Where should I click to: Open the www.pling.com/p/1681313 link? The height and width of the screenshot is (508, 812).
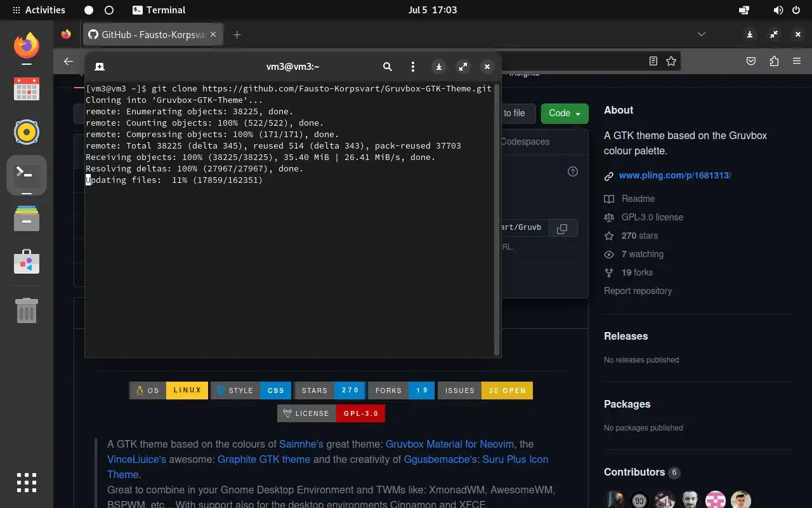(675, 175)
